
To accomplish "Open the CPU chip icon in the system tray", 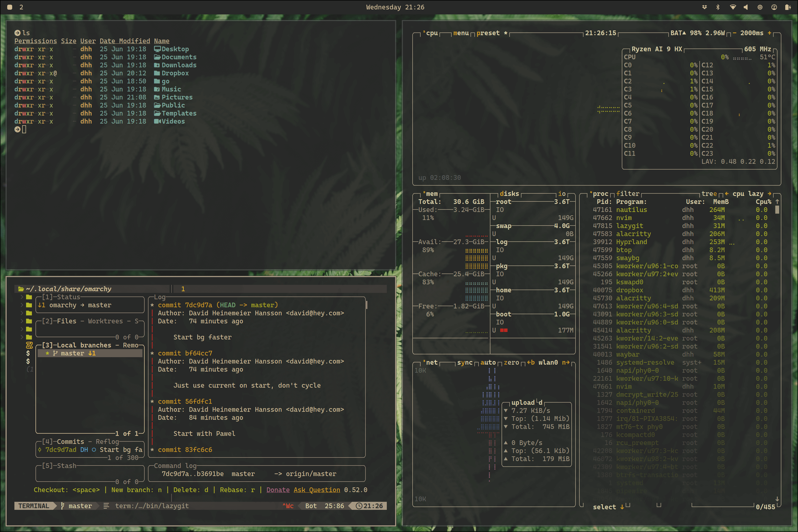I will [760, 7].
